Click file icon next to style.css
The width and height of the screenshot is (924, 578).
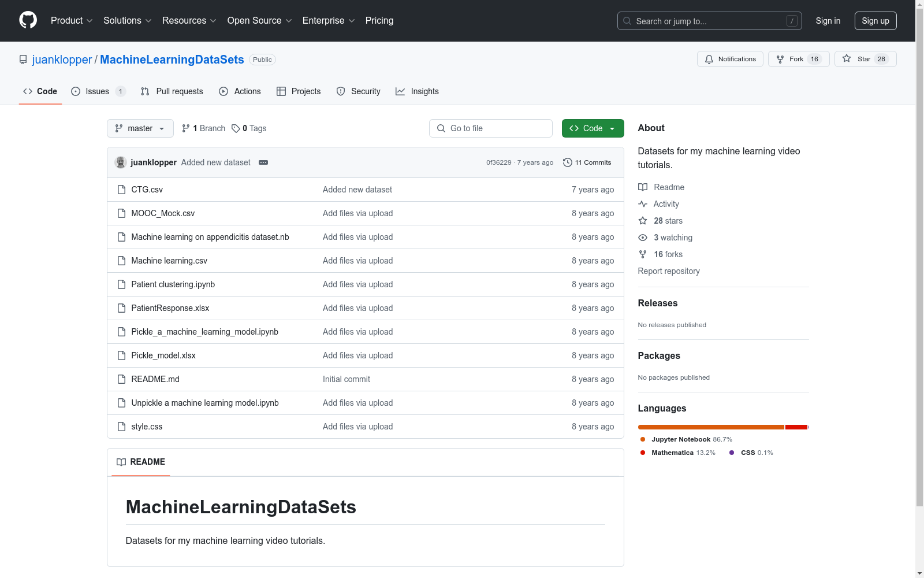(121, 427)
